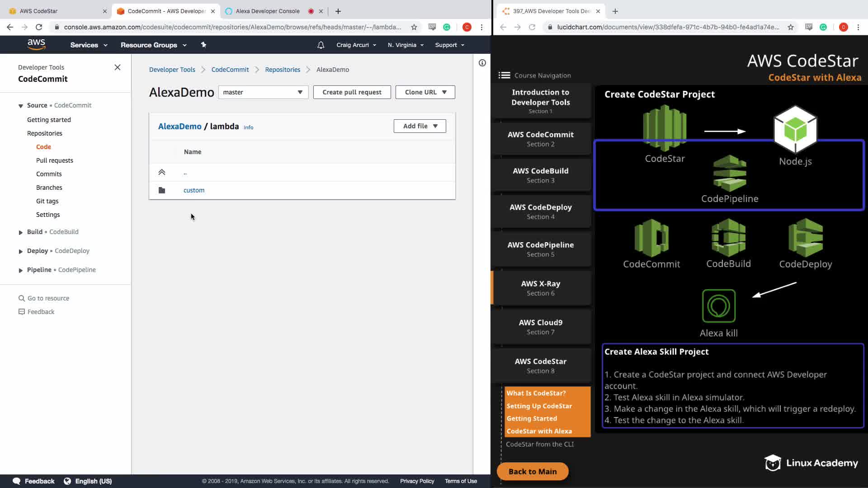Click the pin shortcut icon in navbar
This screenshot has width=868, height=488.
point(203,45)
